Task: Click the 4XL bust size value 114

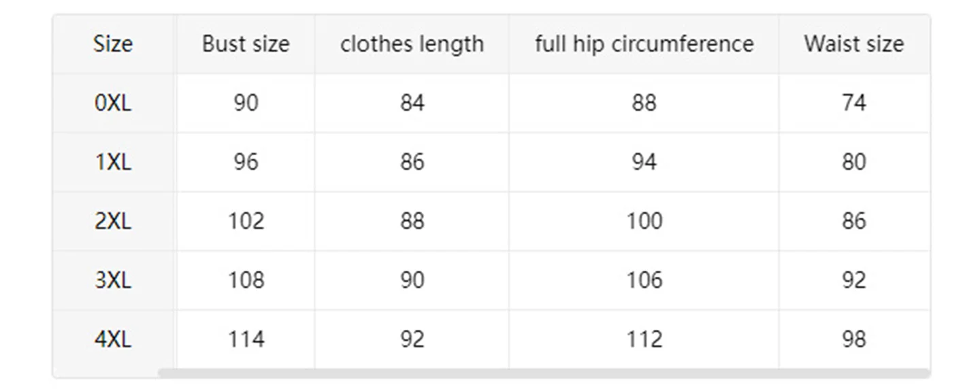Action: 246,339
